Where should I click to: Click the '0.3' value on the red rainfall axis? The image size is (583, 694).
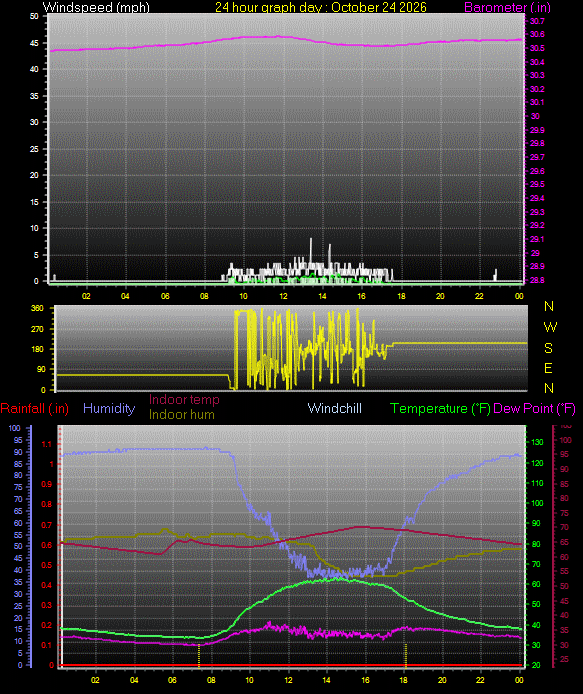pyautogui.click(x=46, y=605)
